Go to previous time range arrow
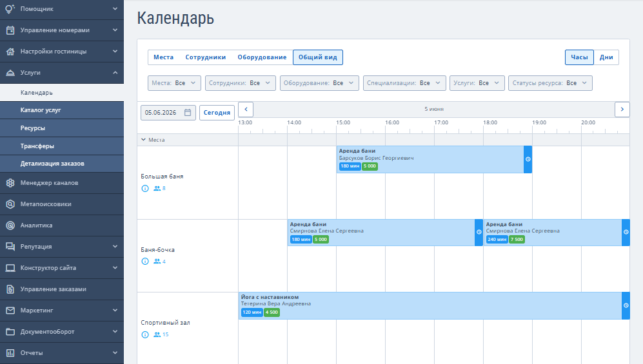Image resolution: width=643 pixels, height=364 pixels. 246,110
